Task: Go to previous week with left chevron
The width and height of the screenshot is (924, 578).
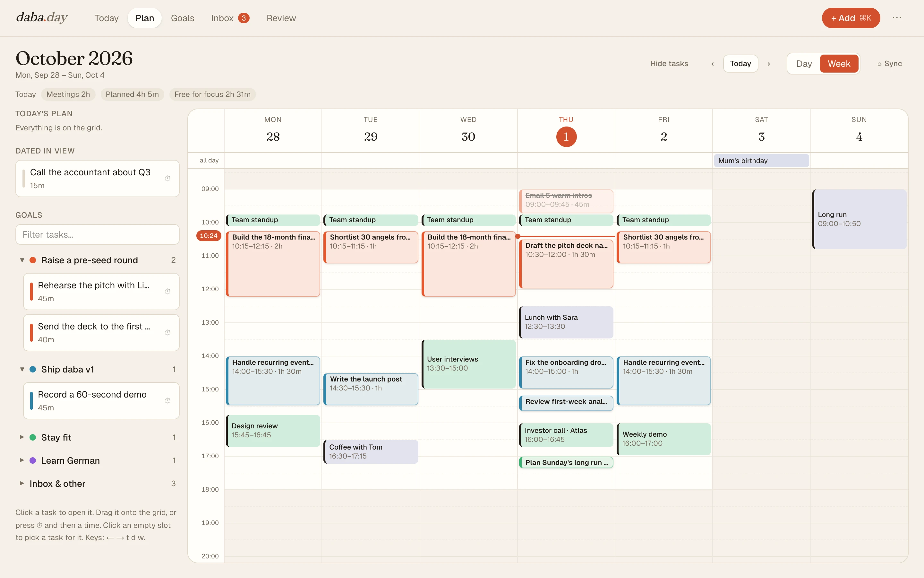Action: click(713, 64)
